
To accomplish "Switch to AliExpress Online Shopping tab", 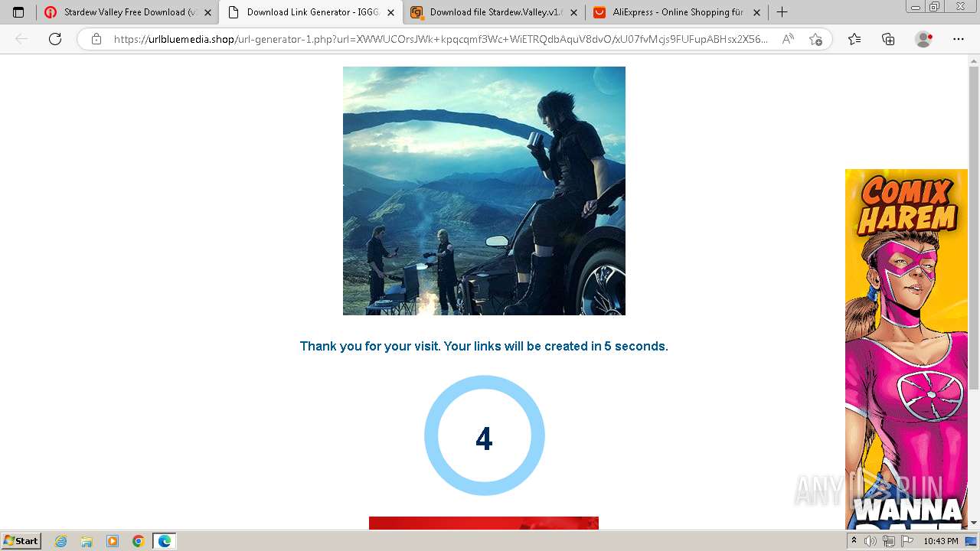I will point(677,12).
